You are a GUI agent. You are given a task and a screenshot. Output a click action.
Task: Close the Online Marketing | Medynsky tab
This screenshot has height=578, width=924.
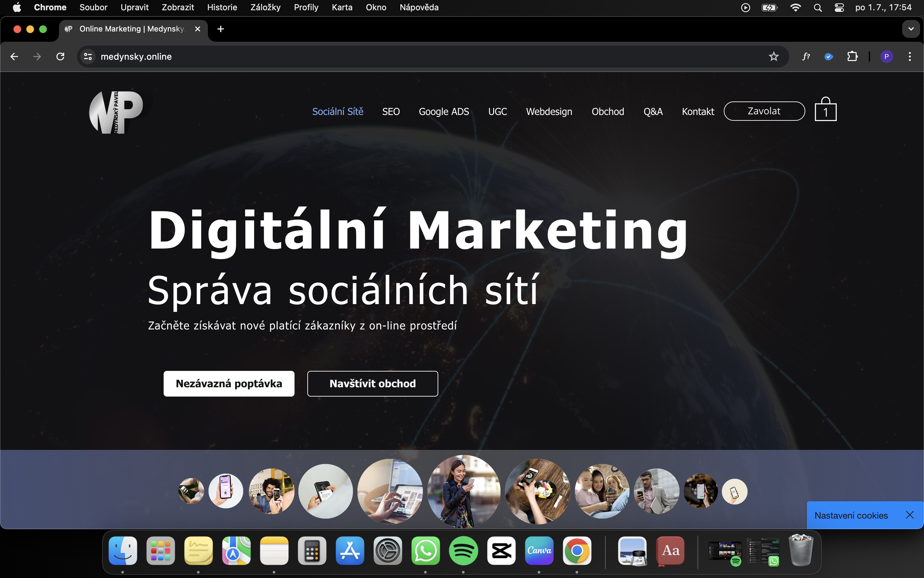(x=197, y=29)
